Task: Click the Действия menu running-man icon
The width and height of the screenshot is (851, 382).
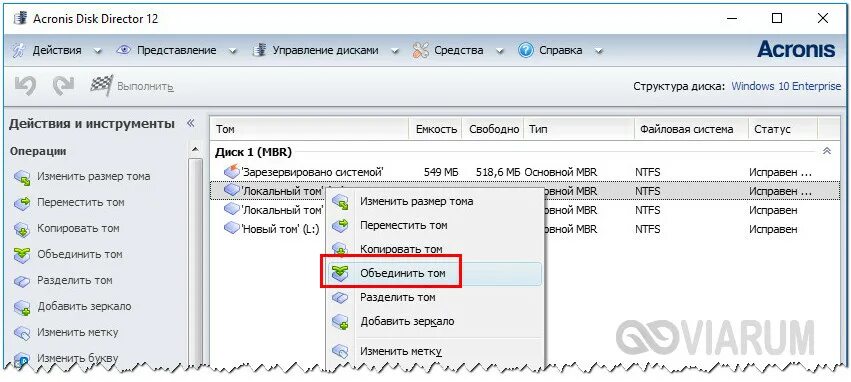Action: click(x=19, y=50)
